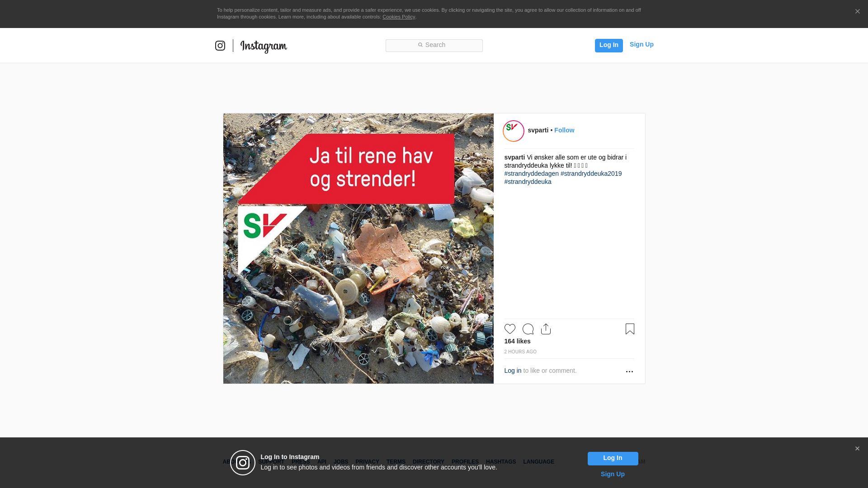Click the Instagram camera glyph icon
Viewport: 868px width, 488px height.
coord(220,46)
